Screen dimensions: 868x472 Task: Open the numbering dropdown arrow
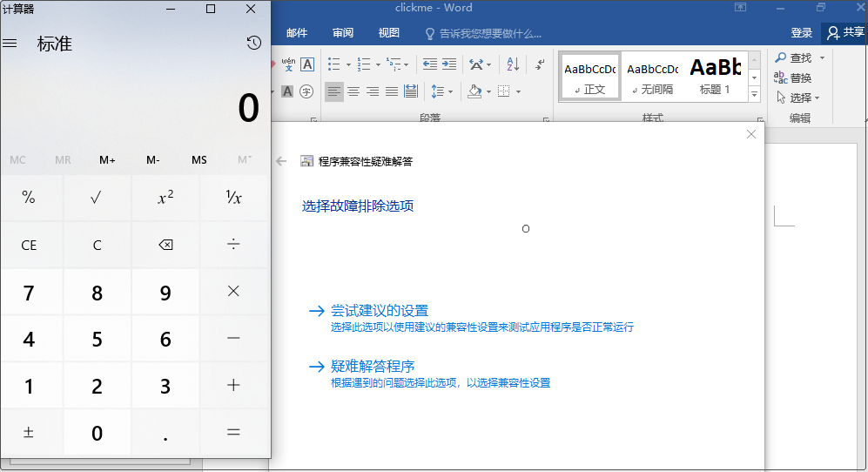point(378,64)
